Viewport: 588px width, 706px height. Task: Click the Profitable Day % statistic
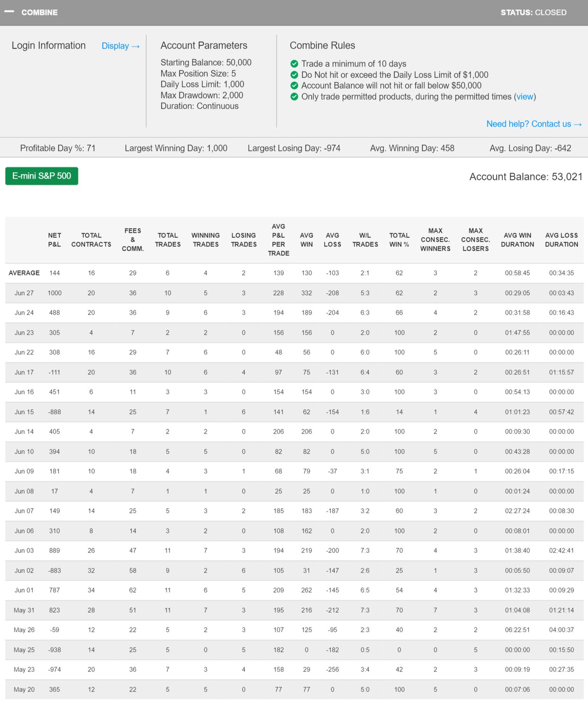click(x=58, y=148)
